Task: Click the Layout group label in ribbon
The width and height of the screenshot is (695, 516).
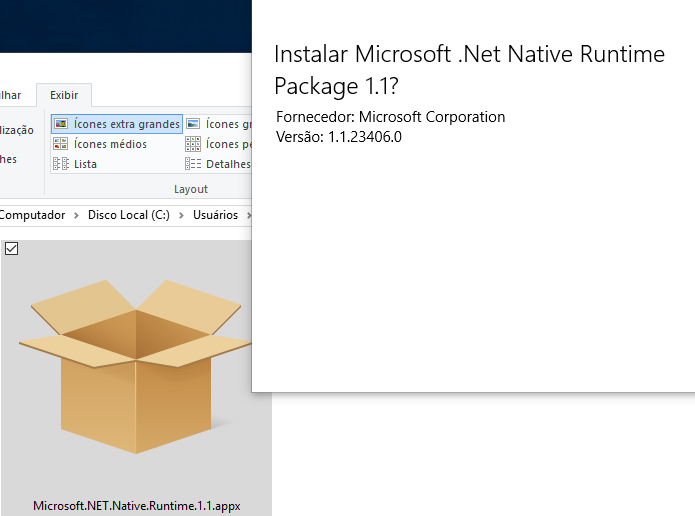Action: (191, 189)
